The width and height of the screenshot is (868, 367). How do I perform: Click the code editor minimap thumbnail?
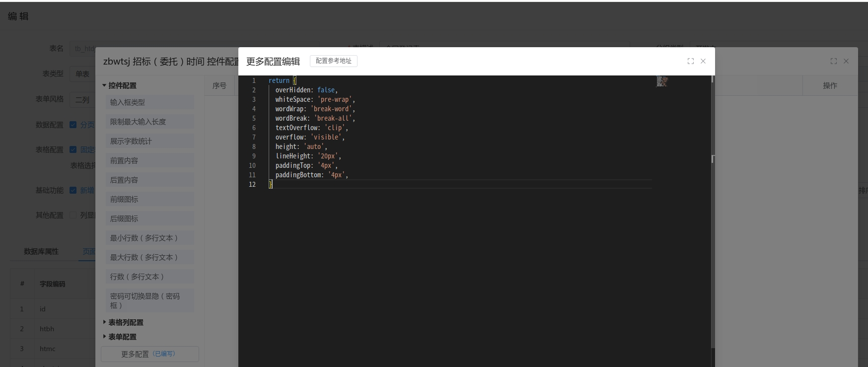[662, 81]
